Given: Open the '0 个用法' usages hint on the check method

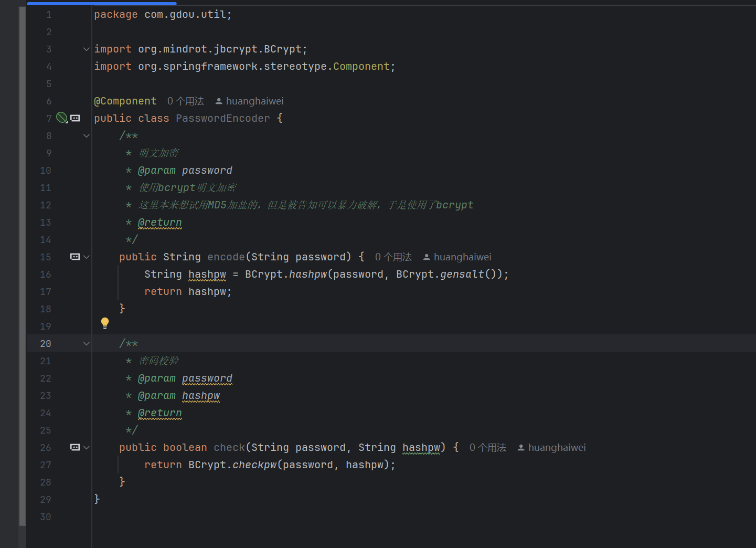Looking at the screenshot, I should pyautogui.click(x=488, y=447).
